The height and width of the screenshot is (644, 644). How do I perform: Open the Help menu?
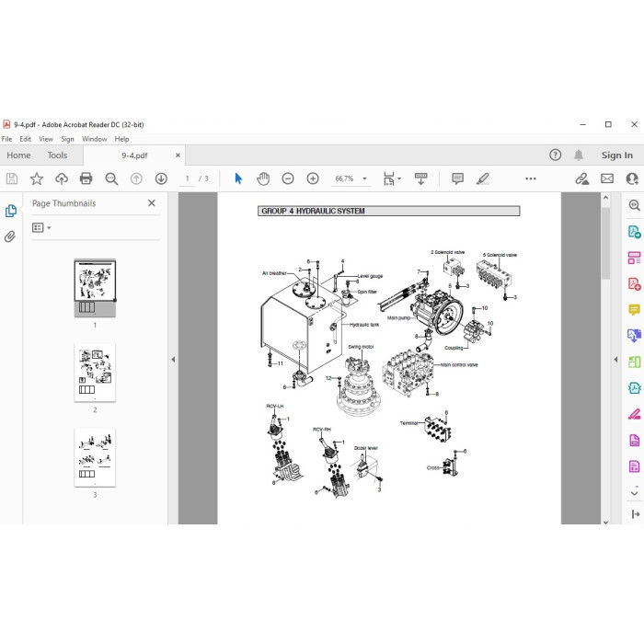(121, 139)
